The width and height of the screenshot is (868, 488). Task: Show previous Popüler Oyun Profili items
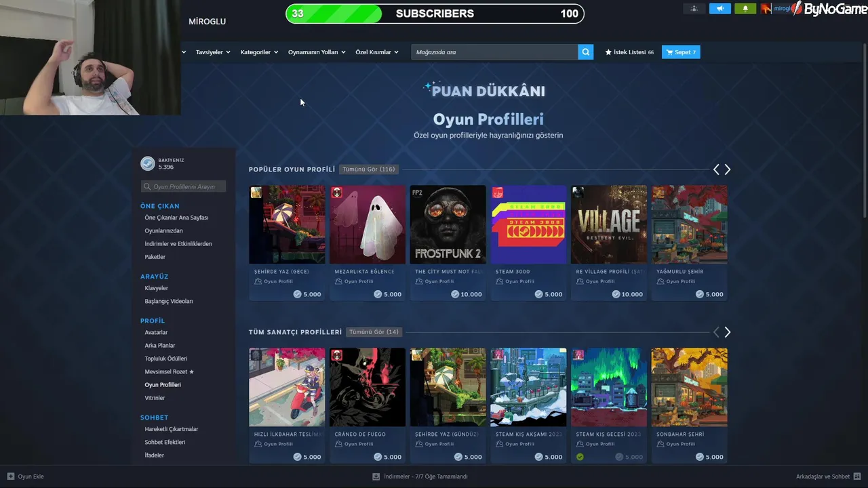[x=716, y=169]
